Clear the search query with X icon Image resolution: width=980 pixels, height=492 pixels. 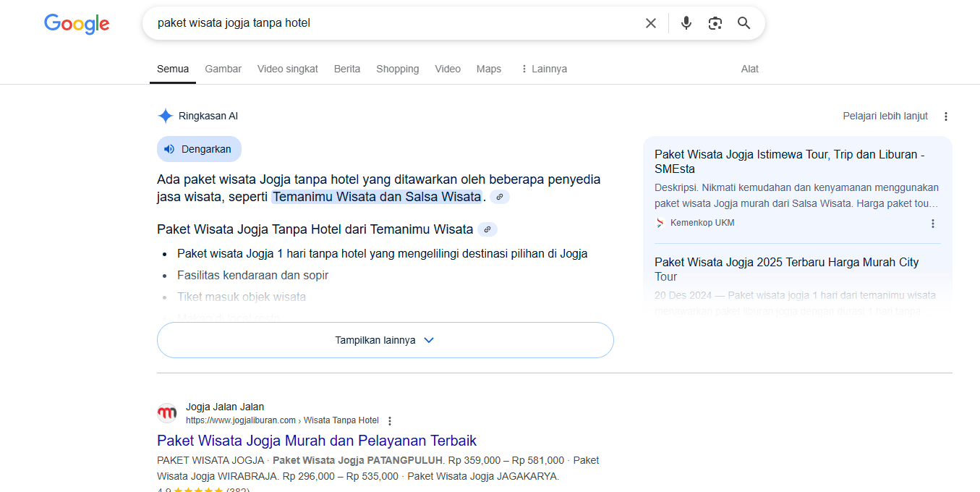tap(651, 23)
